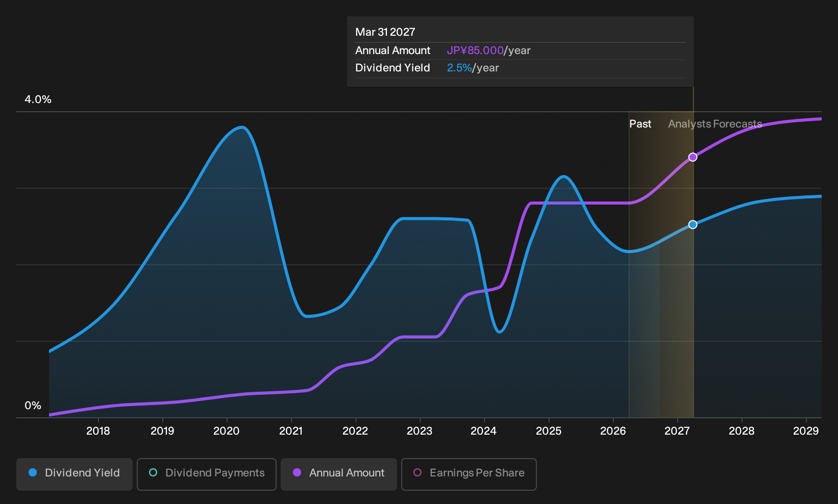
Task: Click the 2018 x-axis label
Action: point(98,431)
